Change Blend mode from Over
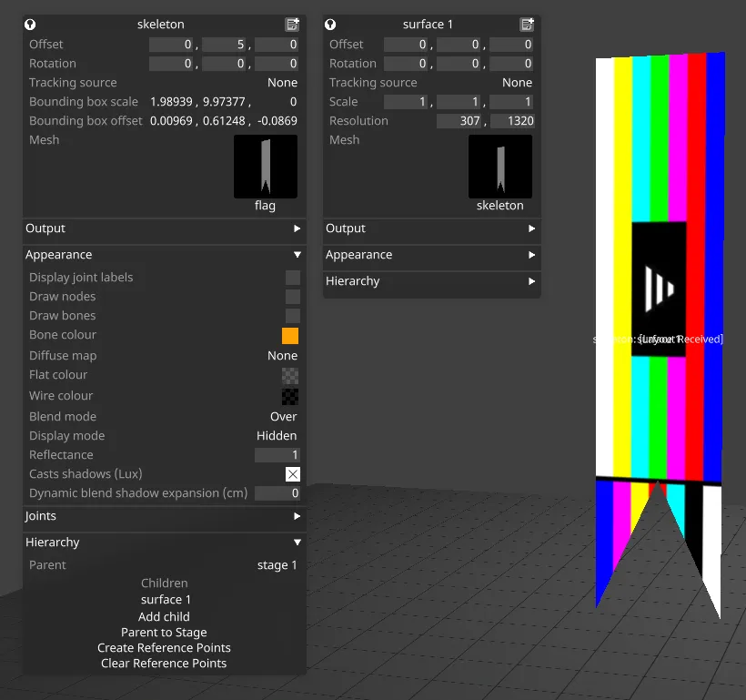The width and height of the screenshot is (746, 700). pos(283,416)
